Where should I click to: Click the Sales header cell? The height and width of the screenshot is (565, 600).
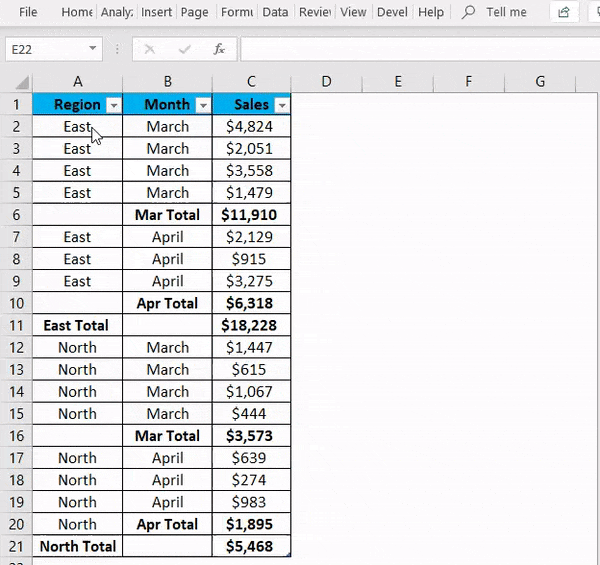point(251,104)
